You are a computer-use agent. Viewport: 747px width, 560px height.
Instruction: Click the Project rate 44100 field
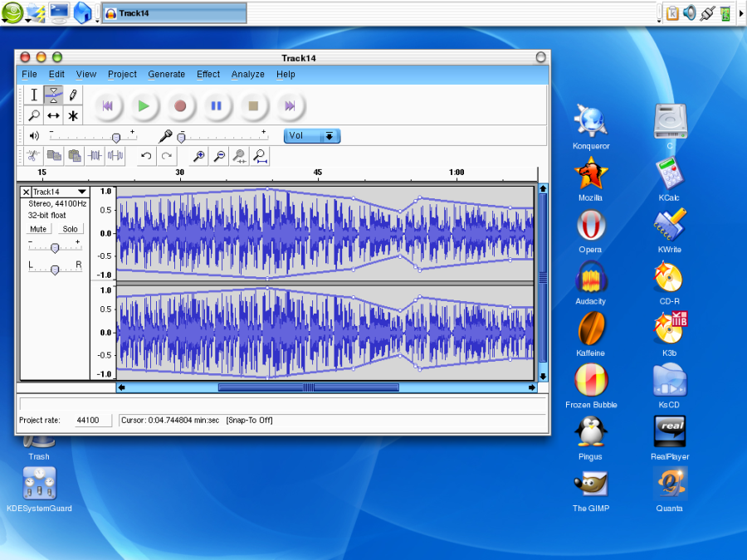tap(93, 420)
